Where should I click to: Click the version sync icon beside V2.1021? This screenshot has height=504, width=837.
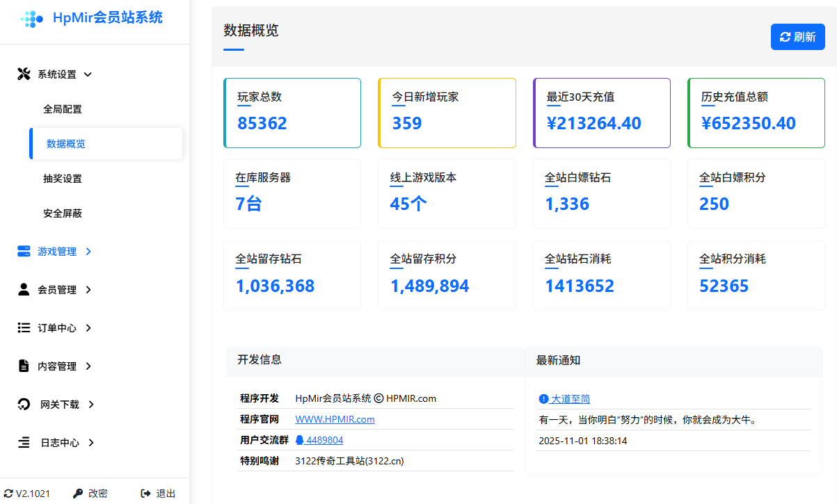8,494
